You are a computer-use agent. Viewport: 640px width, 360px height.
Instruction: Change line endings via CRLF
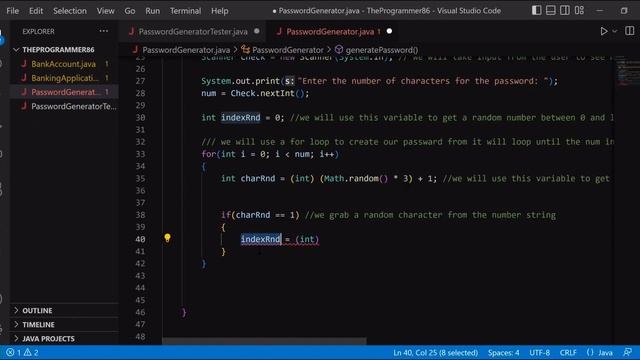coord(568,353)
